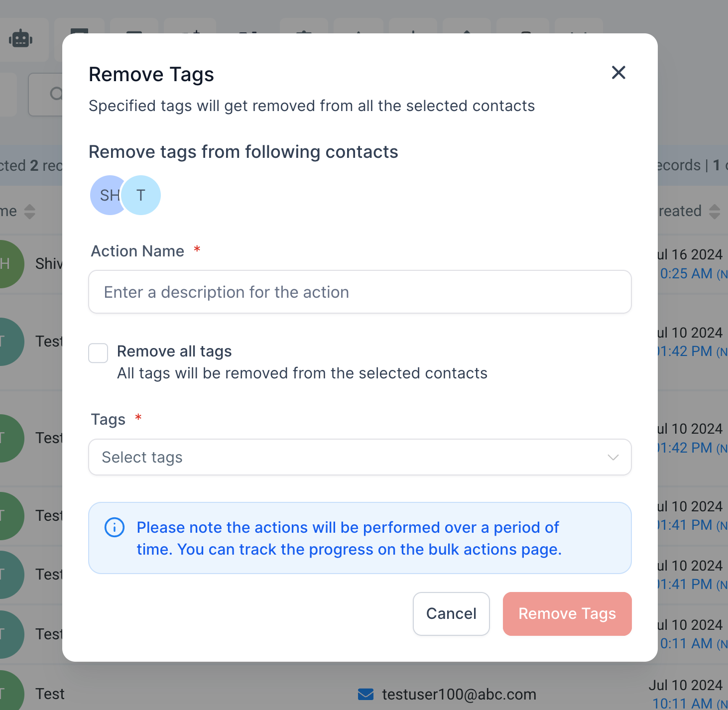Click the avatar in the testuser100 row
The image size is (728, 710).
point(7,692)
